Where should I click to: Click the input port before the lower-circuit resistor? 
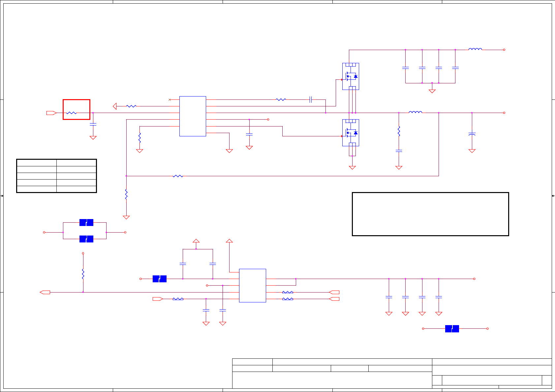tap(158, 299)
